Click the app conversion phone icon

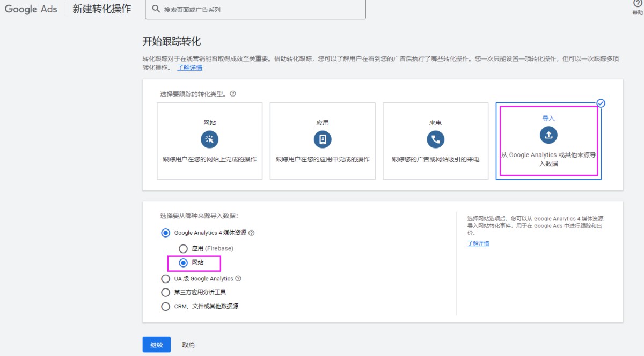(322, 140)
